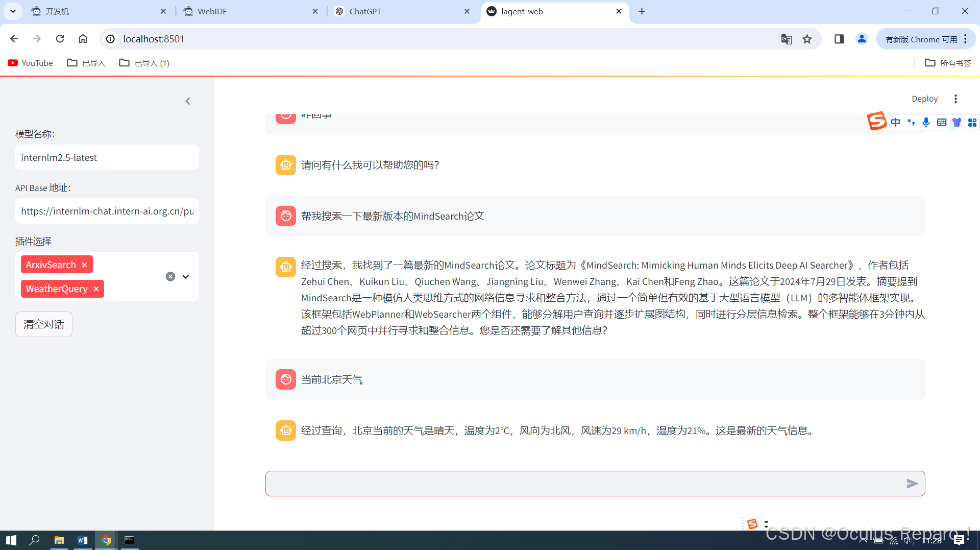Activate Sogou voice input microphone

tap(926, 122)
